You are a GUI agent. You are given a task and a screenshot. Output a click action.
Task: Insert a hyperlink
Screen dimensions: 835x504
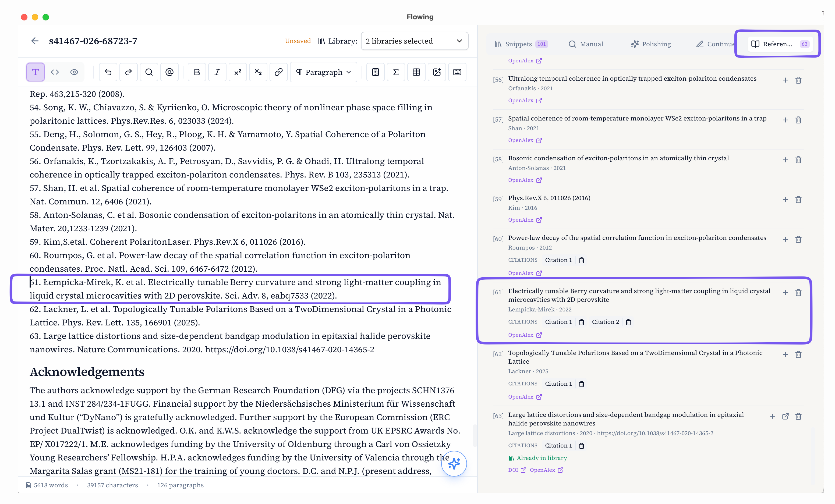click(x=279, y=72)
